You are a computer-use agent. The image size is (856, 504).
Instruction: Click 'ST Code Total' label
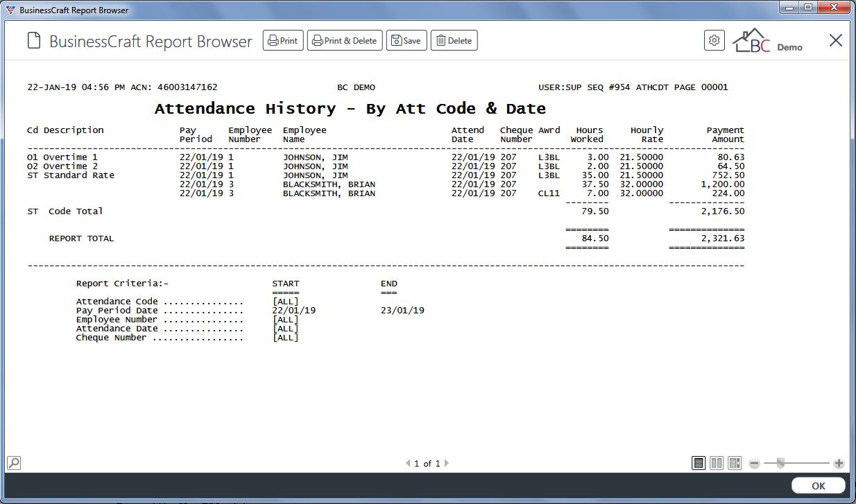click(x=65, y=211)
